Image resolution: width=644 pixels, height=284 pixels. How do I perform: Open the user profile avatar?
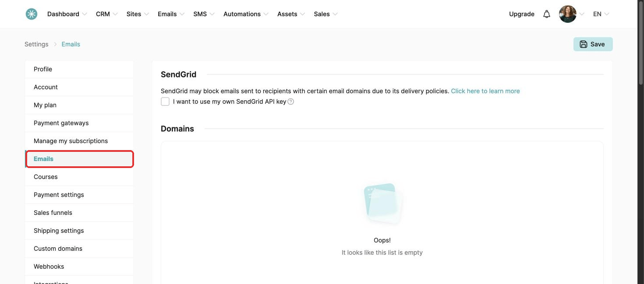point(568,14)
